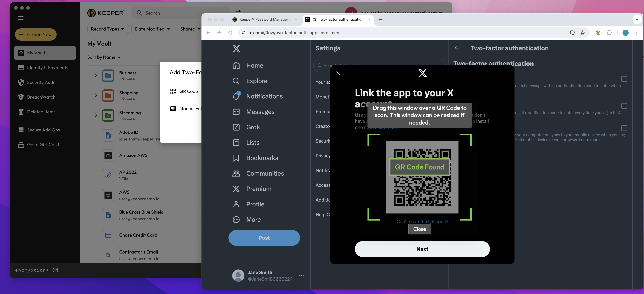Click the Keeper extension icon in toolbar
The height and width of the screenshot is (294, 644).
(x=598, y=33)
